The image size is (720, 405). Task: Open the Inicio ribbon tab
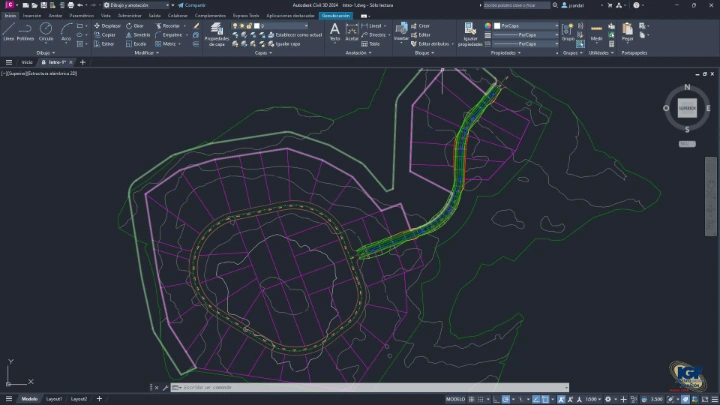click(10, 16)
